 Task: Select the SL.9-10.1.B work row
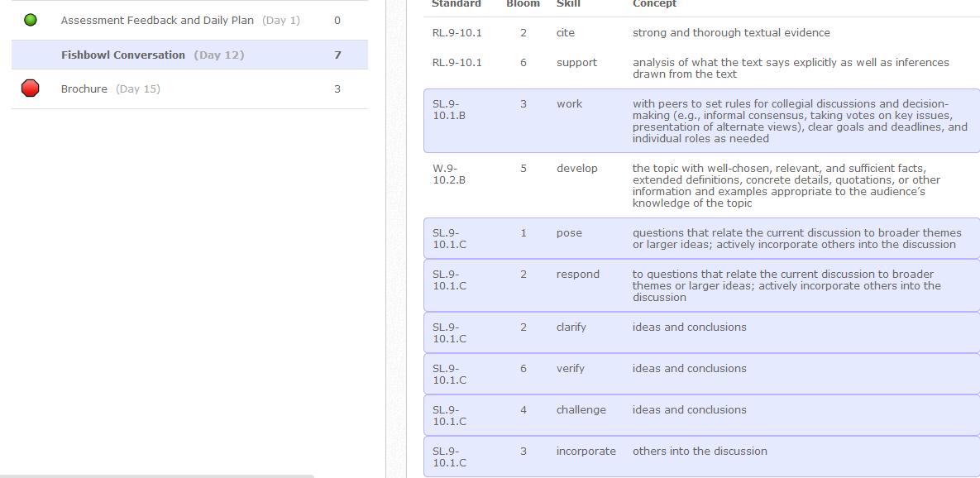[x=701, y=121]
